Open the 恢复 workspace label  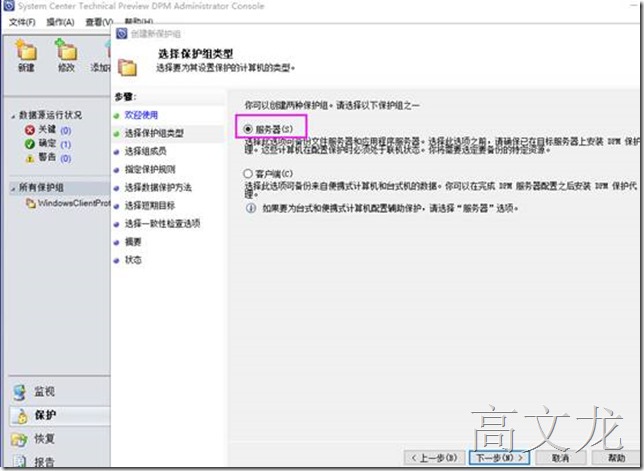point(44,439)
